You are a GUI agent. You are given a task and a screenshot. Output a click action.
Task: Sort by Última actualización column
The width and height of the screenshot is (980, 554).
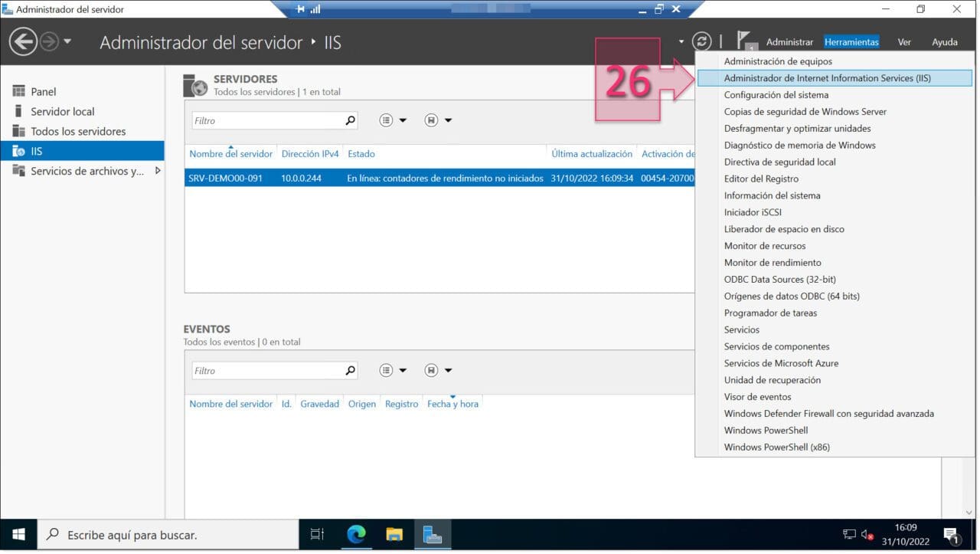[x=592, y=154]
